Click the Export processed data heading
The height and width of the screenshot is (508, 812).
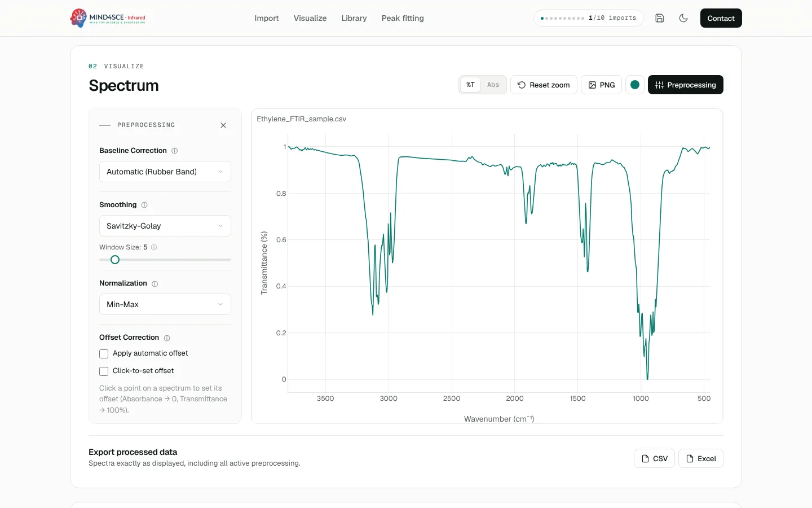[133, 452]
